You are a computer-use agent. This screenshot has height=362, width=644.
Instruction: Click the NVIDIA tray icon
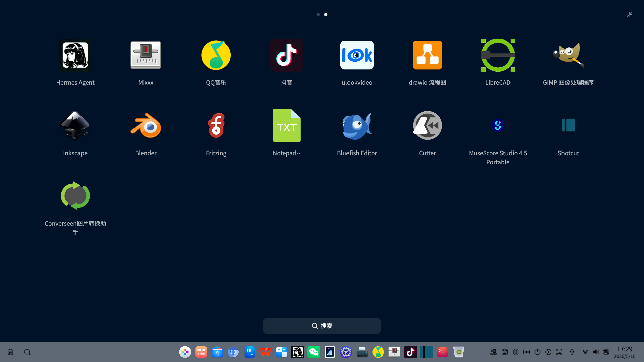point(494,352)
